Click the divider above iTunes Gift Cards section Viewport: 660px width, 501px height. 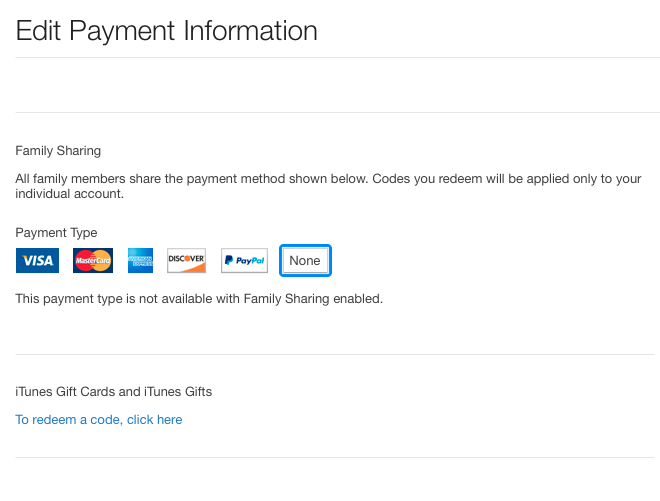(x=335, y=354)
